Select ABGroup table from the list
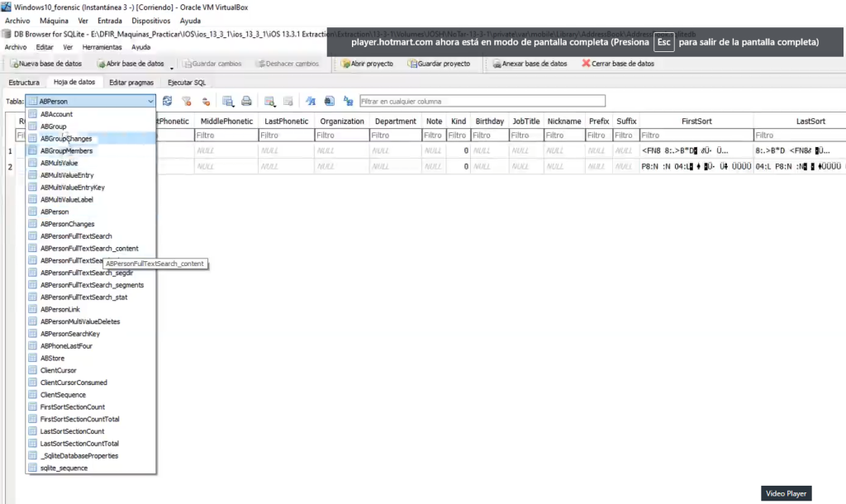 (x=91, y=126)
